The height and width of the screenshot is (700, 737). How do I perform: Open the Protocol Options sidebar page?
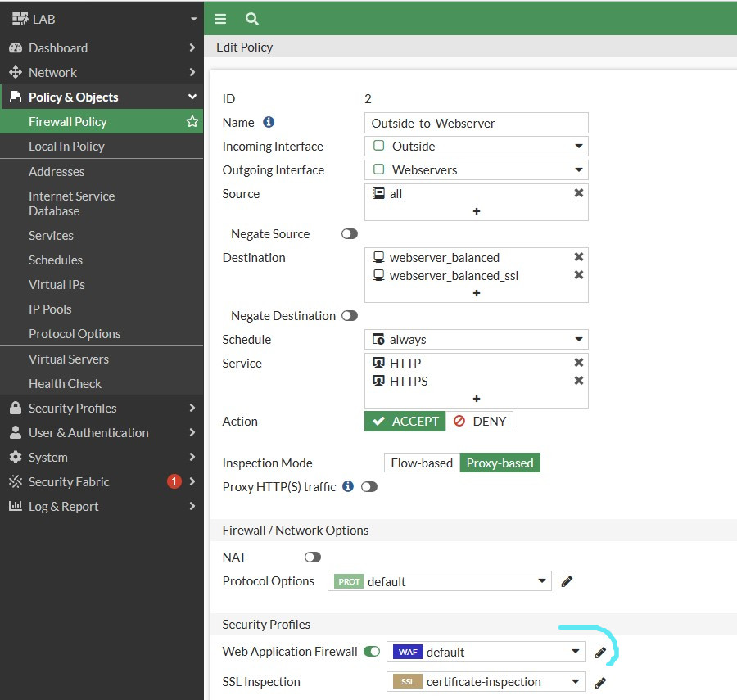[102, 333]
